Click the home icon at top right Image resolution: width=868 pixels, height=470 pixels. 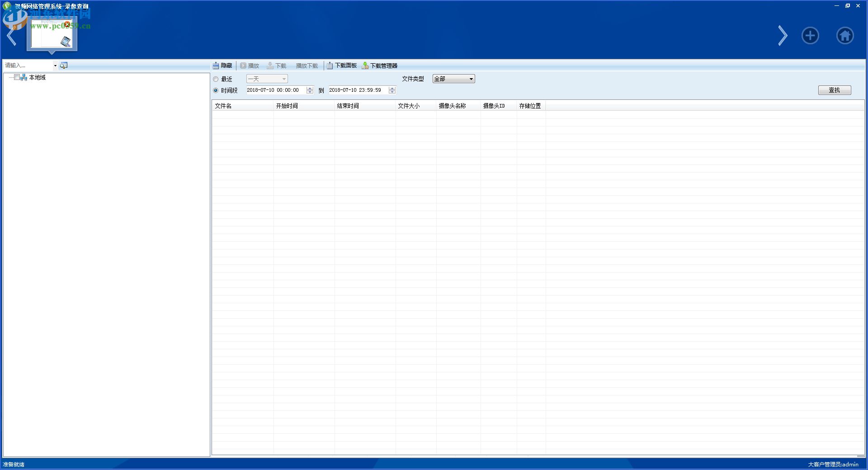pyautogui.click(x=845, y=35)
